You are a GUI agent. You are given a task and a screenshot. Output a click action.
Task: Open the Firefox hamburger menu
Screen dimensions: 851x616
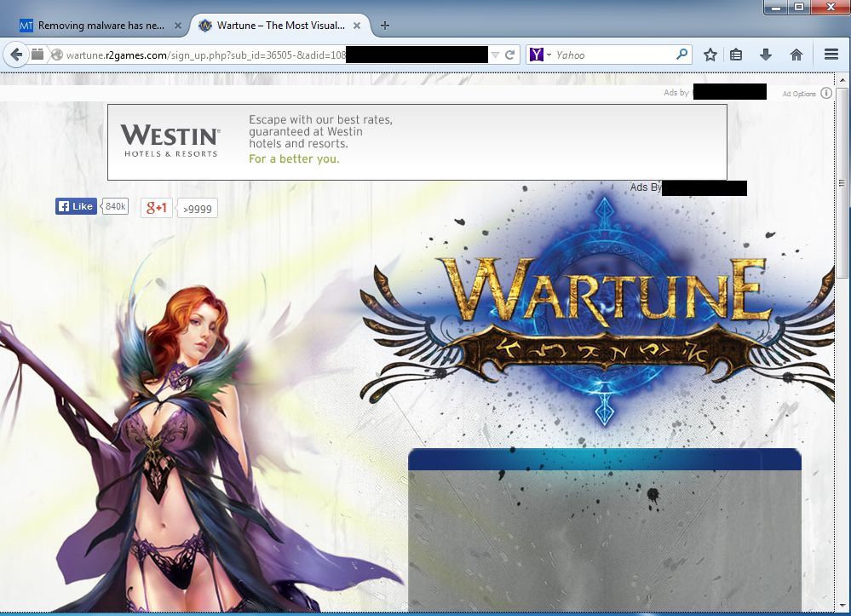tap(831, 55)
